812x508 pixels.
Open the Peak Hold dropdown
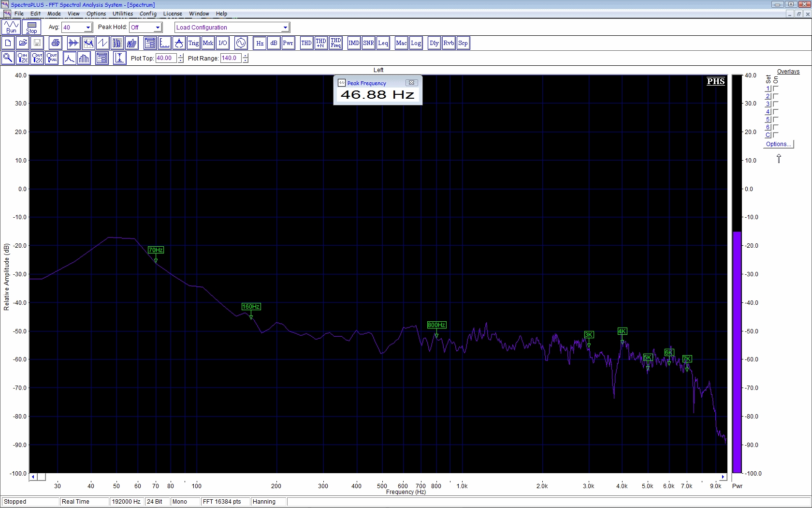click(157, 28)
